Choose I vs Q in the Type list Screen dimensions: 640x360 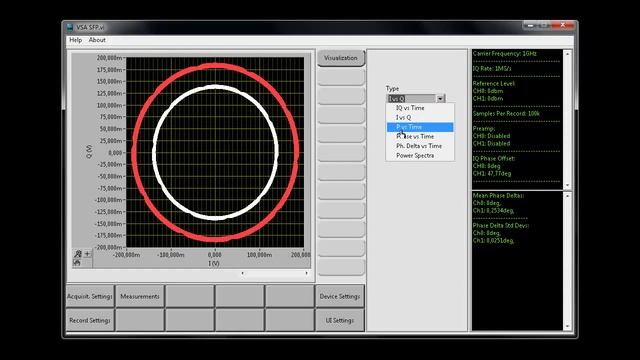(420, 118)
